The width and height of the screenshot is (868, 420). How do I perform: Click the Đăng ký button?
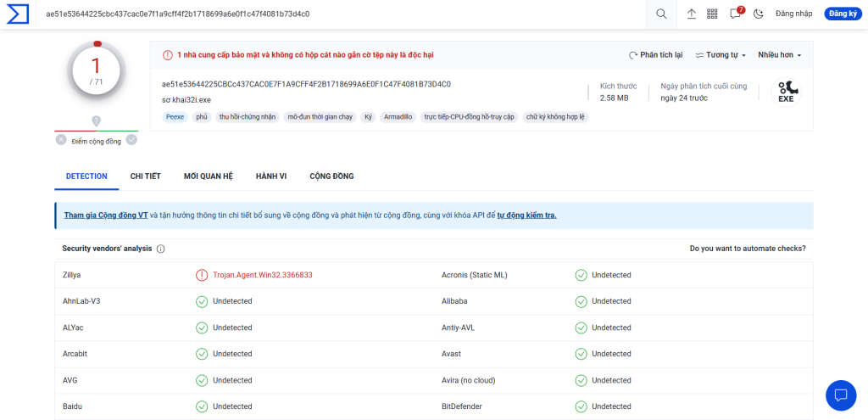[x=842, y=14]
